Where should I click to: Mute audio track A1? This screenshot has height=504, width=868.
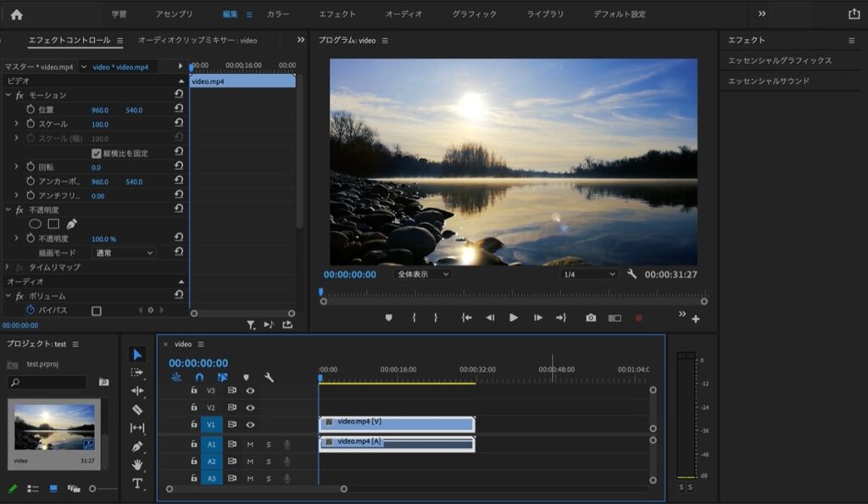(x=250, y=445)
